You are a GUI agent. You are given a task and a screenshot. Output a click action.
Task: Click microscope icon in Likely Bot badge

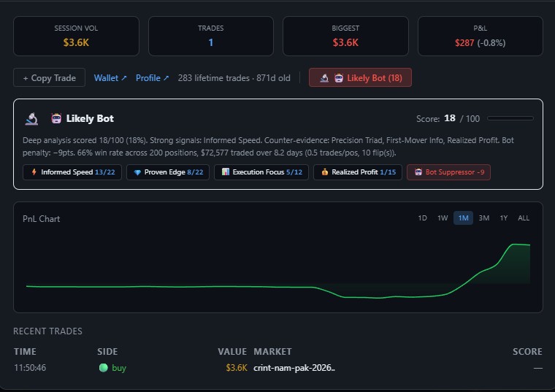point(324,78)
